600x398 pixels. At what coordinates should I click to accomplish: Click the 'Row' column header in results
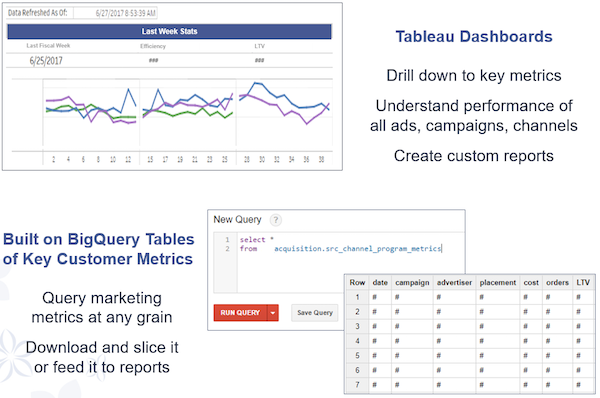click(357, 282)
